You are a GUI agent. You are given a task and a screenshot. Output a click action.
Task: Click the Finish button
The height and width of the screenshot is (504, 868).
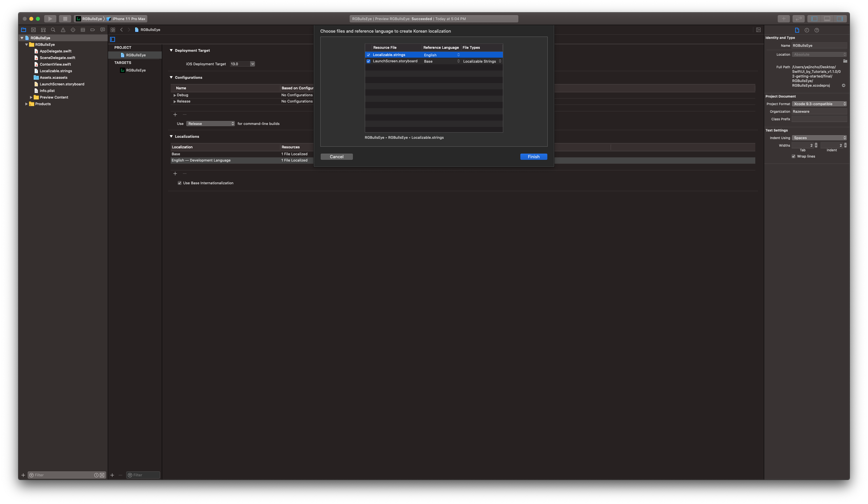pos(534,157)
